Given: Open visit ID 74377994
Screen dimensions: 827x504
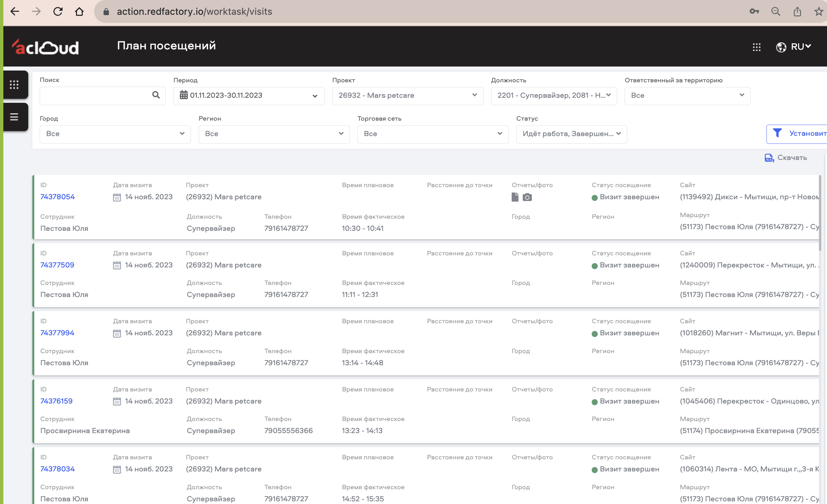Looking at the screenshot, I should pos(57,333).
